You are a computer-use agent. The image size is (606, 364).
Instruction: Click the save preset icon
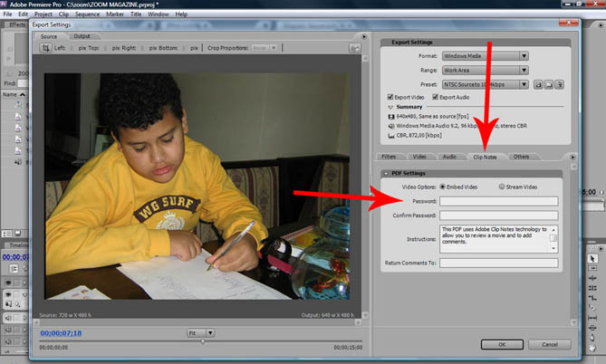pyautogui.click(x=538, y=84)
